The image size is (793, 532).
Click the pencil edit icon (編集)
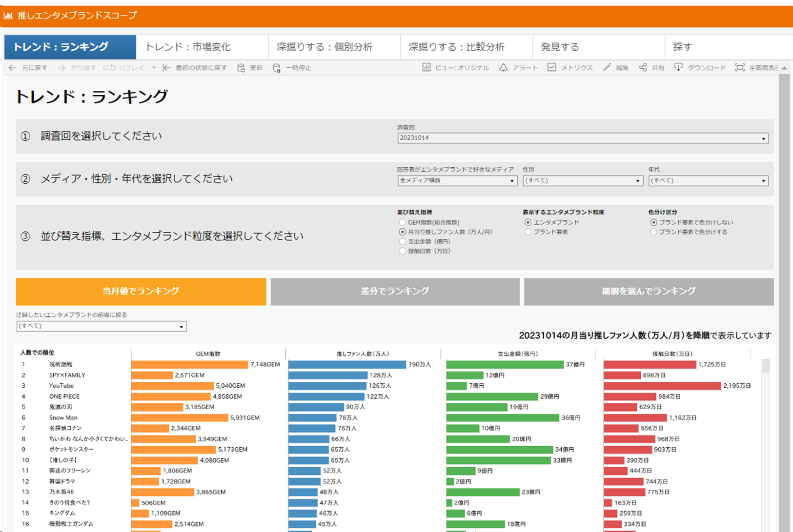(607, 67)
